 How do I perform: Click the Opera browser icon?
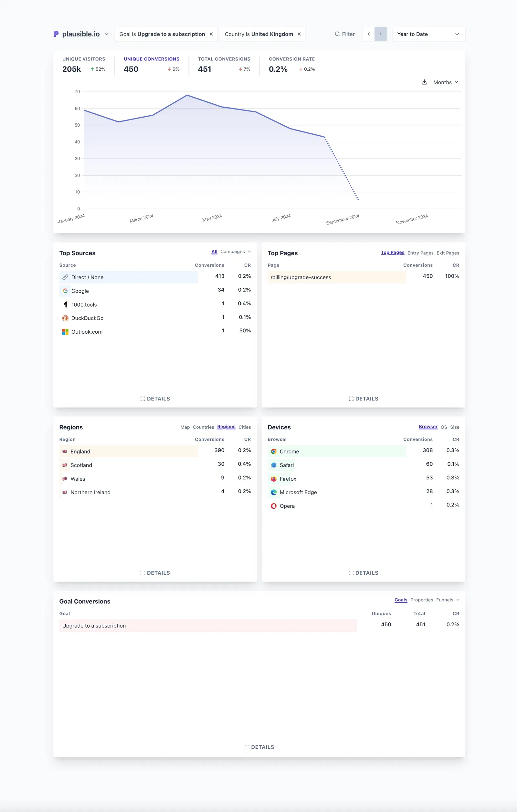point(273,506)
